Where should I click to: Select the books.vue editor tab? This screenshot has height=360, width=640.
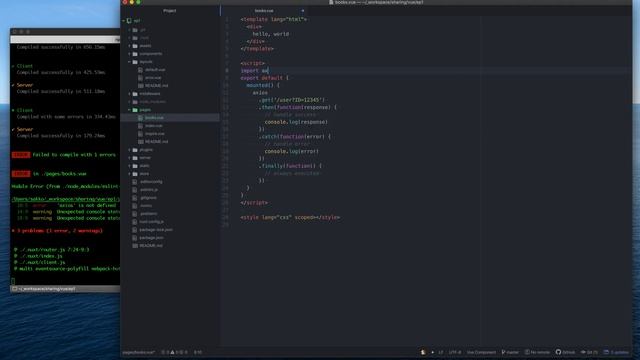[x=264, y=11]
